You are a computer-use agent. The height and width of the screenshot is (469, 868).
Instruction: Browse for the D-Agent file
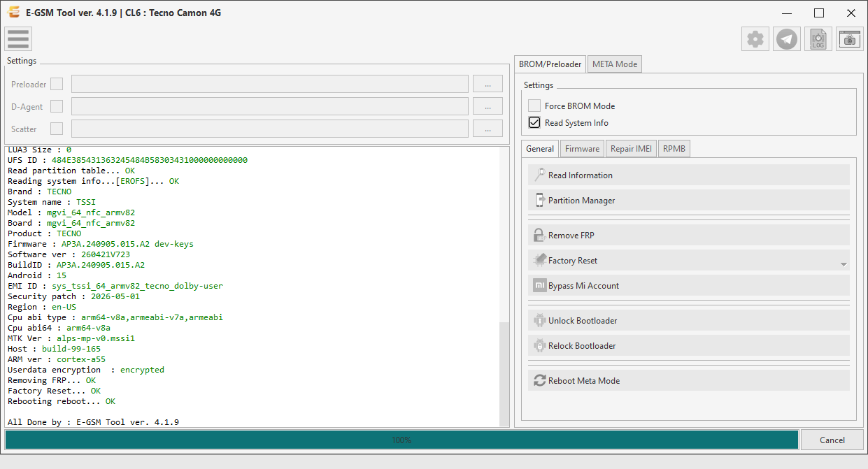coord(488,106)
